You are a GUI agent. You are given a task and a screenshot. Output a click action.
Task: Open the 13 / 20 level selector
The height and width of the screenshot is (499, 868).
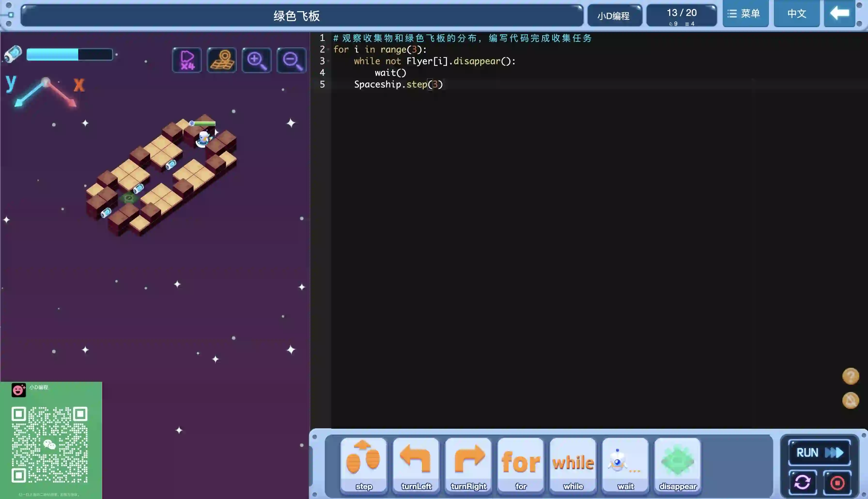coord(681,16)
